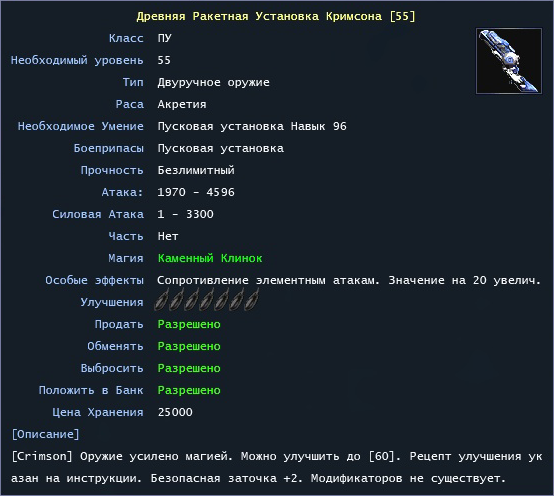This screenshot has width=554, height=496.
Task: Click the first upgrade slot icon
Action: click(161, 300)
